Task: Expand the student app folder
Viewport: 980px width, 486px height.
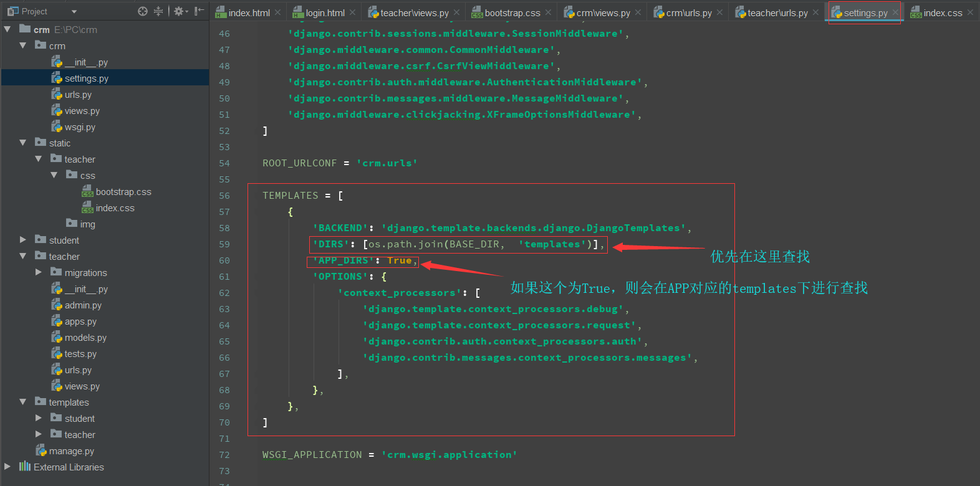Action: (23, 240)
